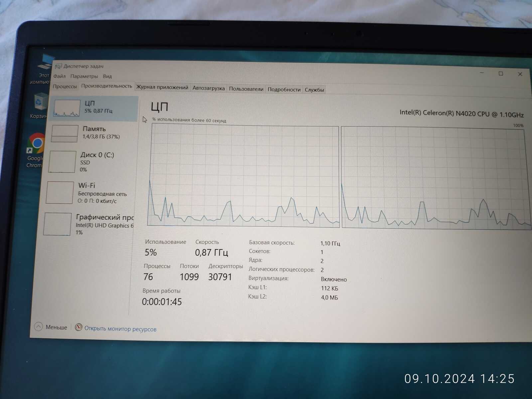
Task: Select the Wi-Fi graph thumbnail
Action: tap(60, 192)
